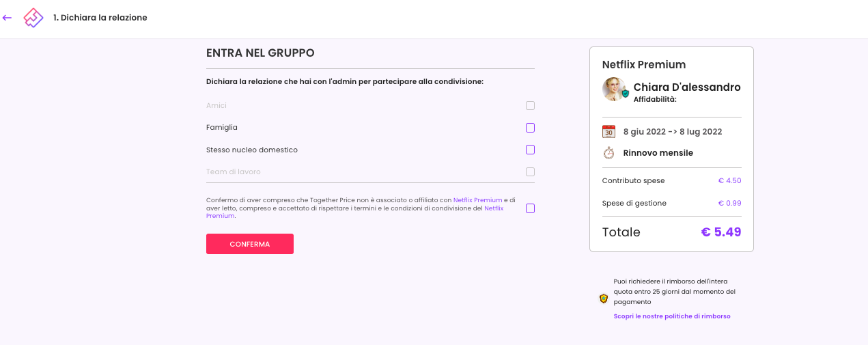Click the Totale € 5.49 amount

[x=720, y=232]
